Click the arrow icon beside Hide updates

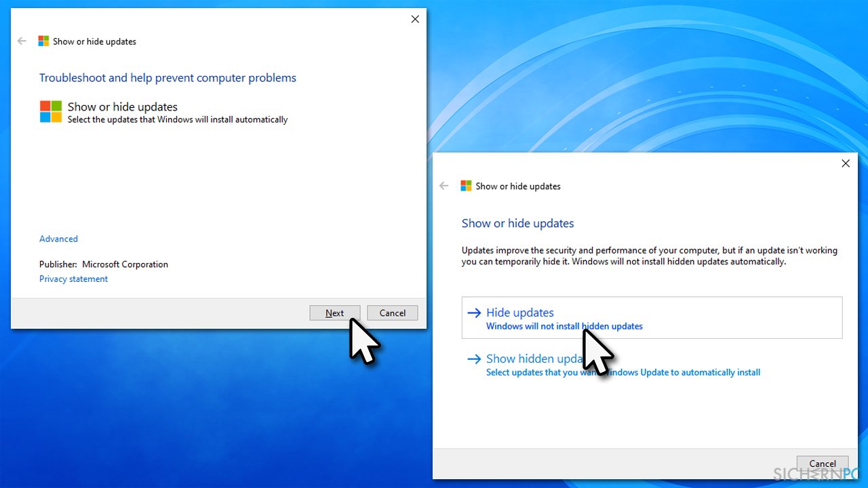click(x=474, y=312)
